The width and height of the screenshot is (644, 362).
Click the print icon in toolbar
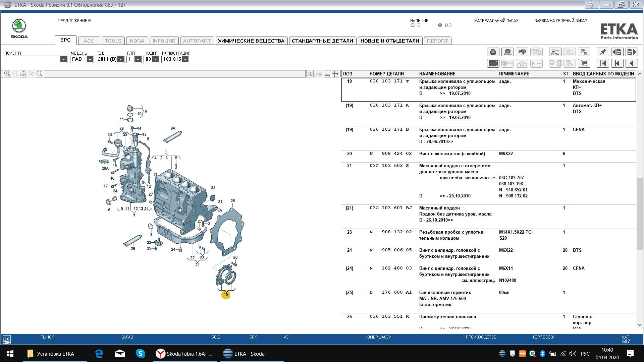(493, 52)
